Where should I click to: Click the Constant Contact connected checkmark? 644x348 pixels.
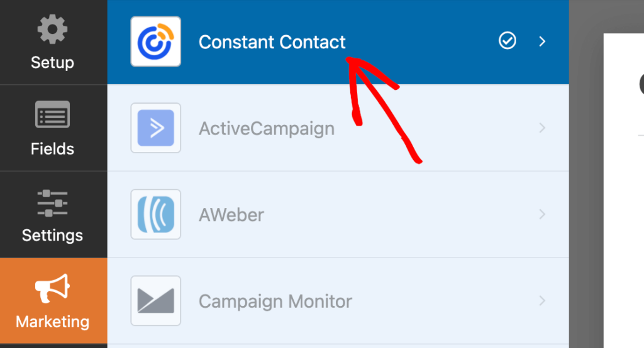point(507,41)
